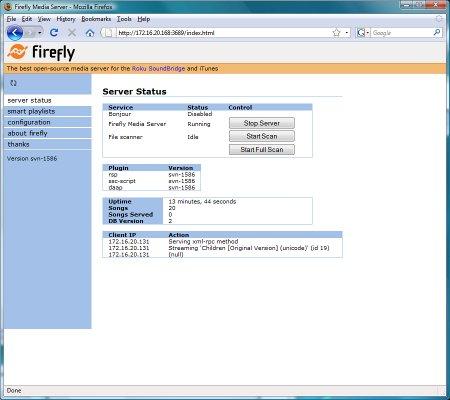450x400 pixels.
Task: Go to the browser Home icon
Action: click(90, 33)
